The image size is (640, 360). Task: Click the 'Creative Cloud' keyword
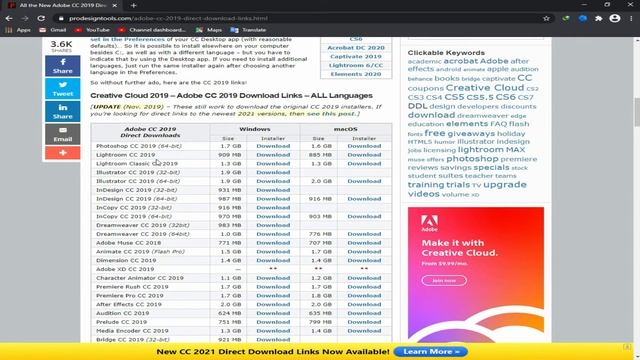coord(484,88)
